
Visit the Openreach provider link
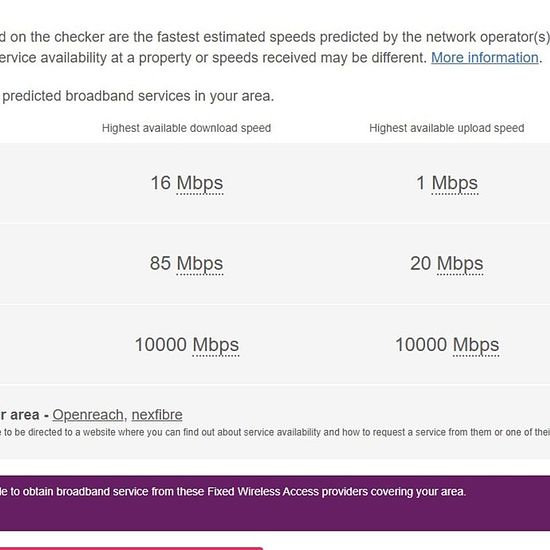click(88, 415)
